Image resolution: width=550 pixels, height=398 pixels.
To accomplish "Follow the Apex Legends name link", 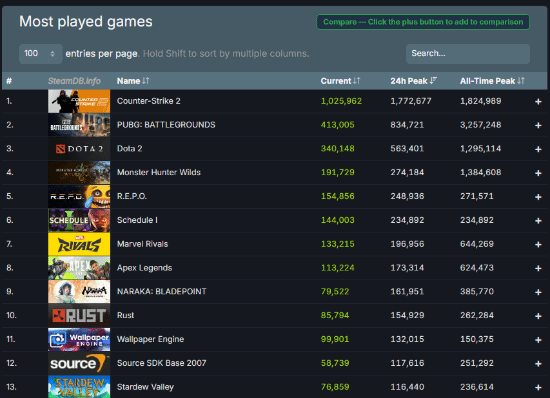I will 145,268.
